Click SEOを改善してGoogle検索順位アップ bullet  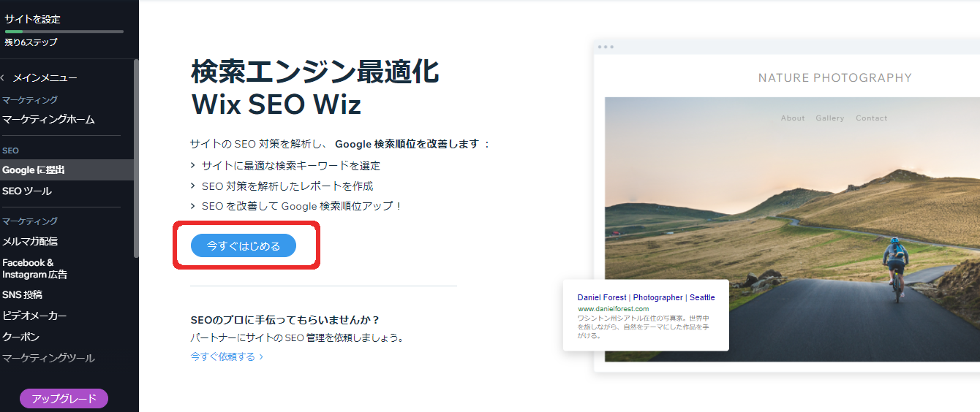302,206
